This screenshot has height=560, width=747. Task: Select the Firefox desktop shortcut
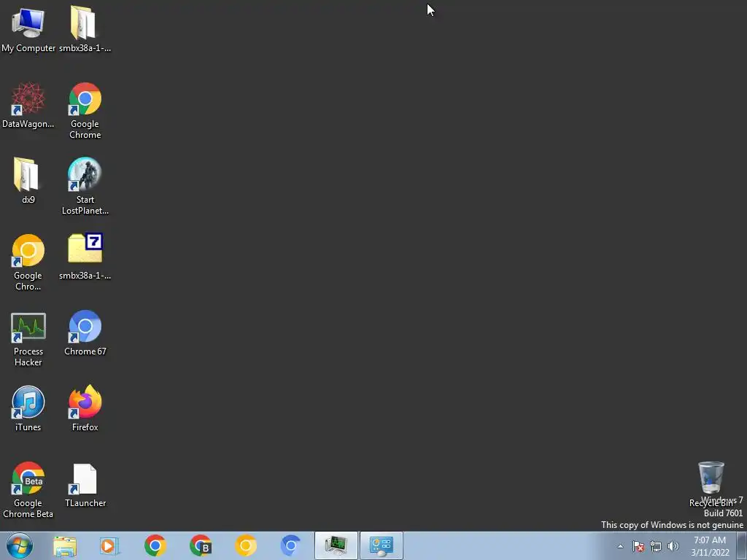pos(85,408)
